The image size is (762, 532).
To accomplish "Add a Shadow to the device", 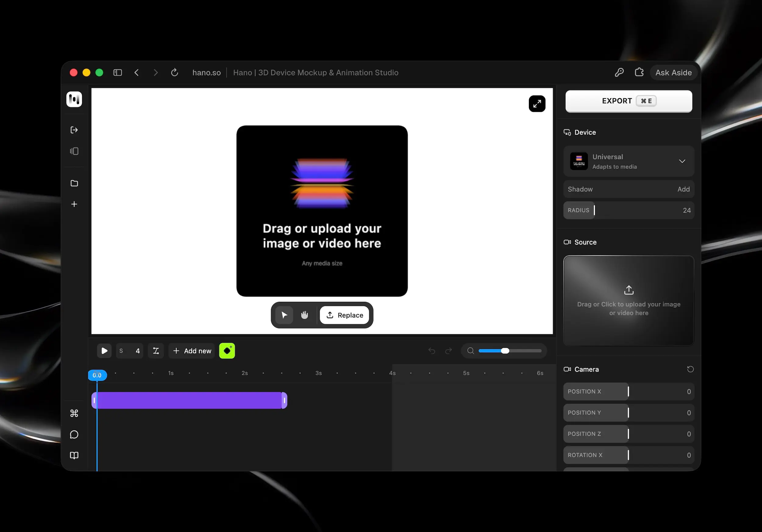I will click(x=683, y=189).
